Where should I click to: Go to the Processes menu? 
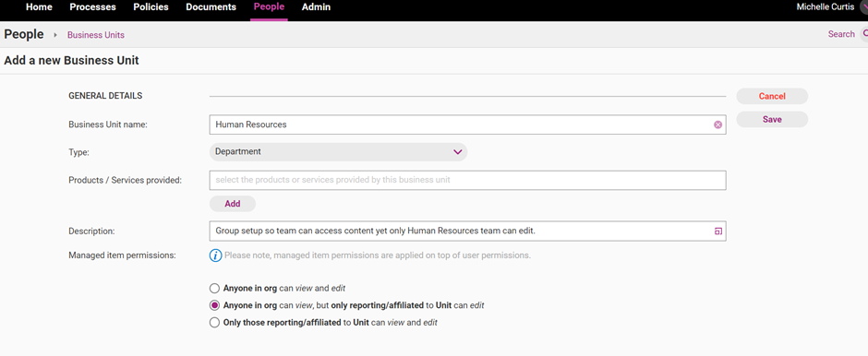pos(93,7)
